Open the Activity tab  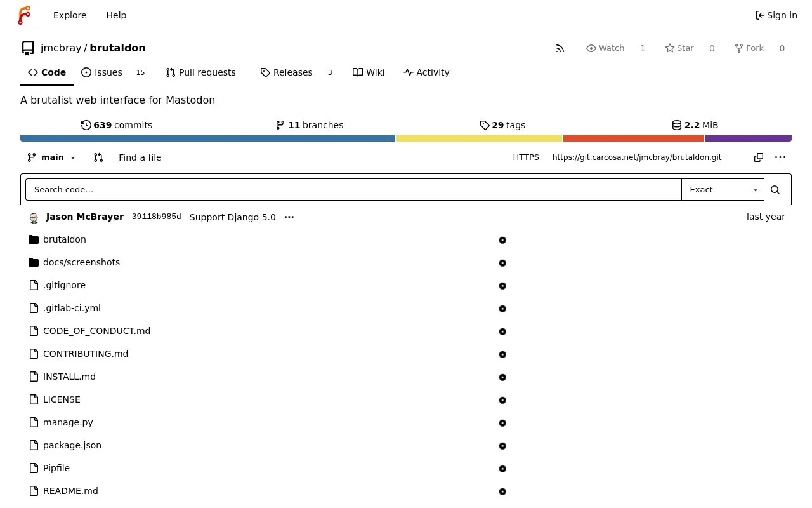click(426, 72)
